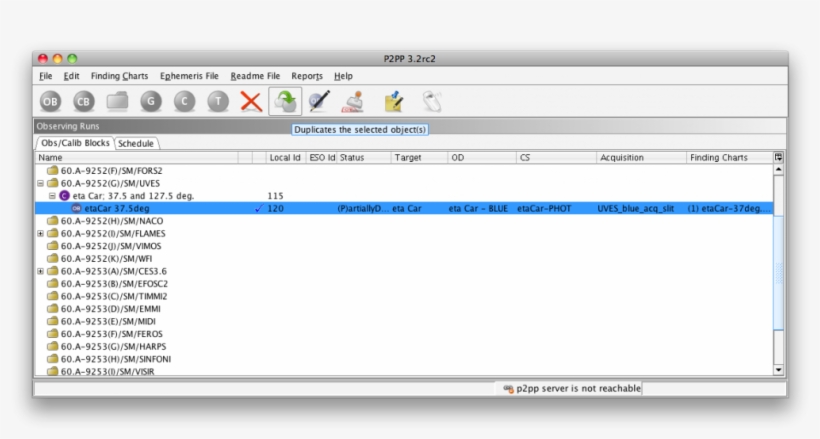820x439 pixels.
Task: Toggle the checkmark on the etaCar 37.5deg row
Action: (259, 209)
